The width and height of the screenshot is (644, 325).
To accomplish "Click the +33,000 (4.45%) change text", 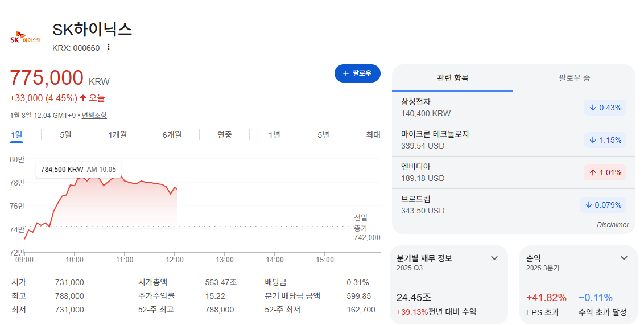I will (44, 98).
